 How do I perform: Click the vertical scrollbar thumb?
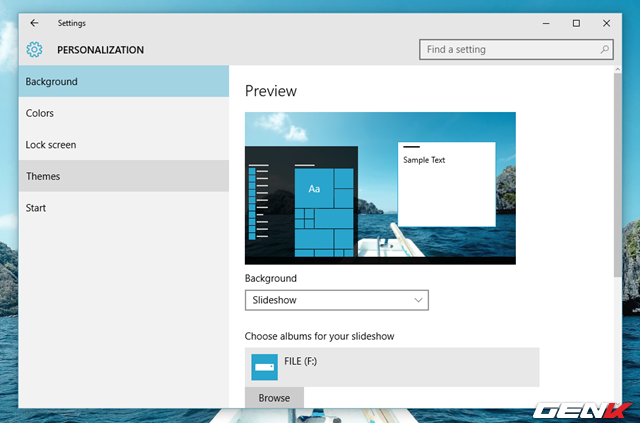(617, 176)
